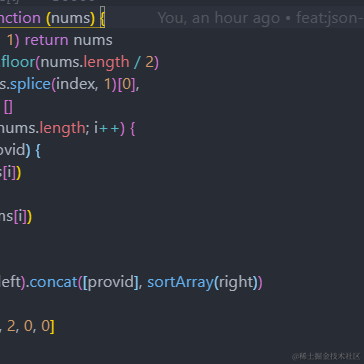Viewport: 364px width, 364px height.
Task: Click the closing bracket after '2, 0, 0'
Action: 52,326
